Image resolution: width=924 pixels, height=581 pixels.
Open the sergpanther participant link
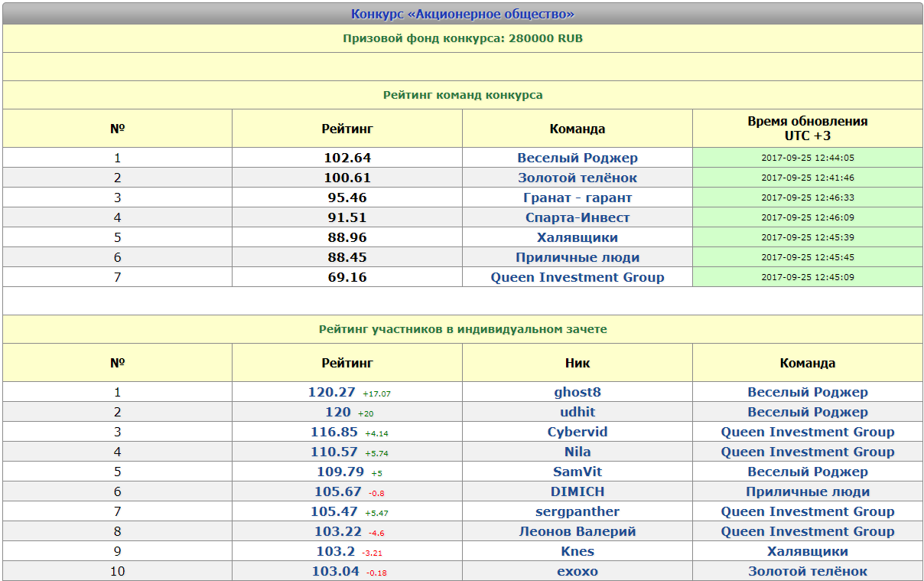(577, 511)
